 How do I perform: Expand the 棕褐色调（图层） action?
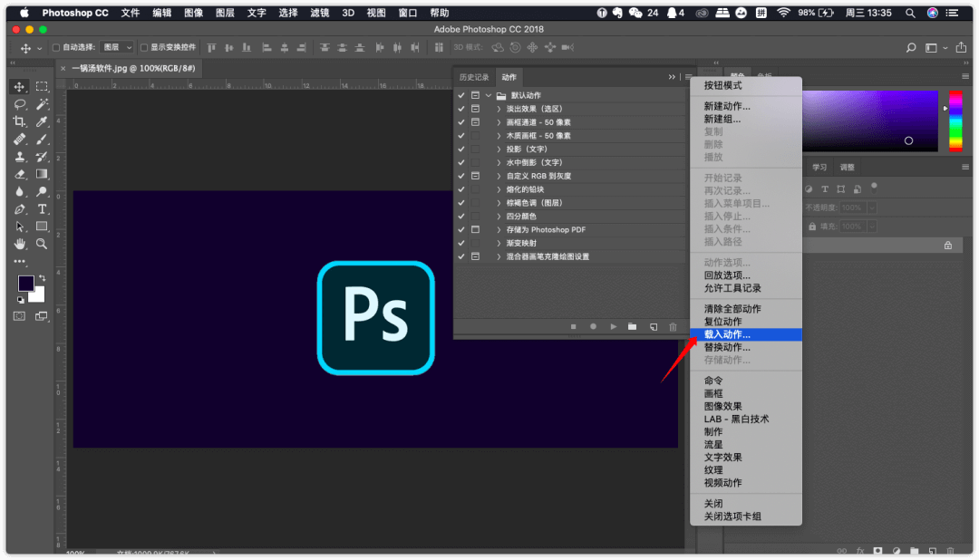tap(499, 203)
